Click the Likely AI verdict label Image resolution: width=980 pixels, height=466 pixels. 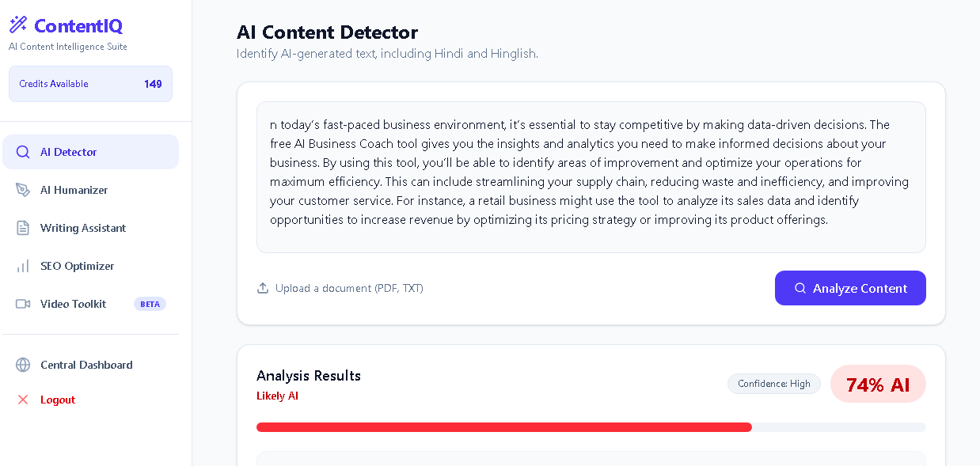coord(277,396)
